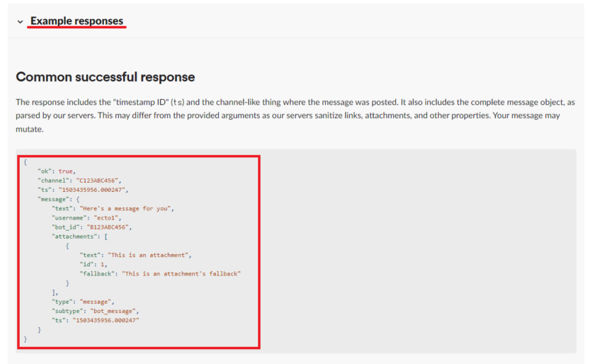
Task: Select the subtype value bot_message
Action: click(115, 311)
